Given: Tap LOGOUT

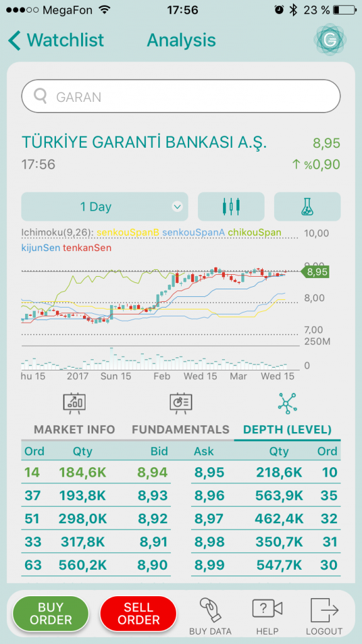Looking at the screenshot, I should (324, 616).
